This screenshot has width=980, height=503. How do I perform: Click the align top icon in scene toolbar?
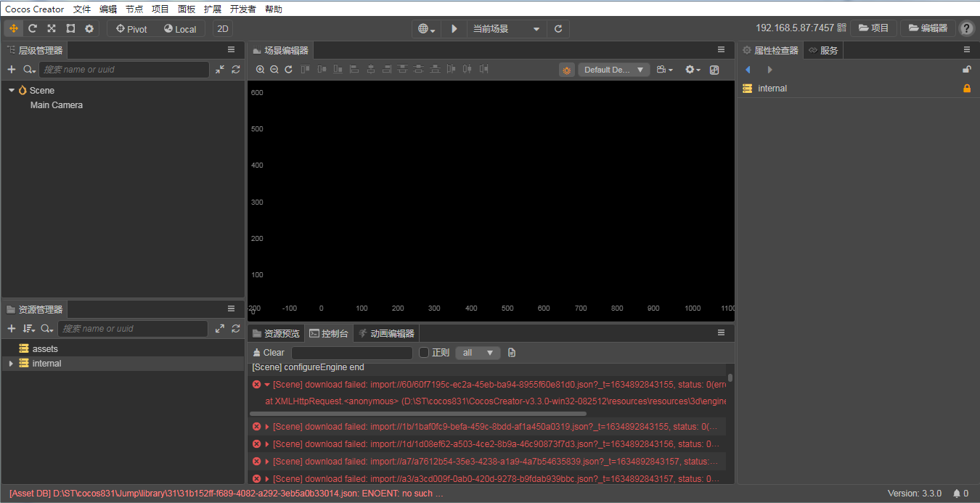click(x=305, y=70)
